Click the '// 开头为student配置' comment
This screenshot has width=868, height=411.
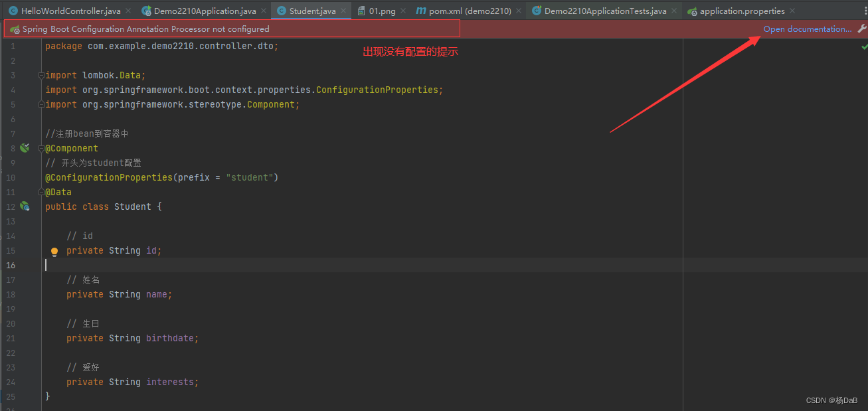point(93,163)
